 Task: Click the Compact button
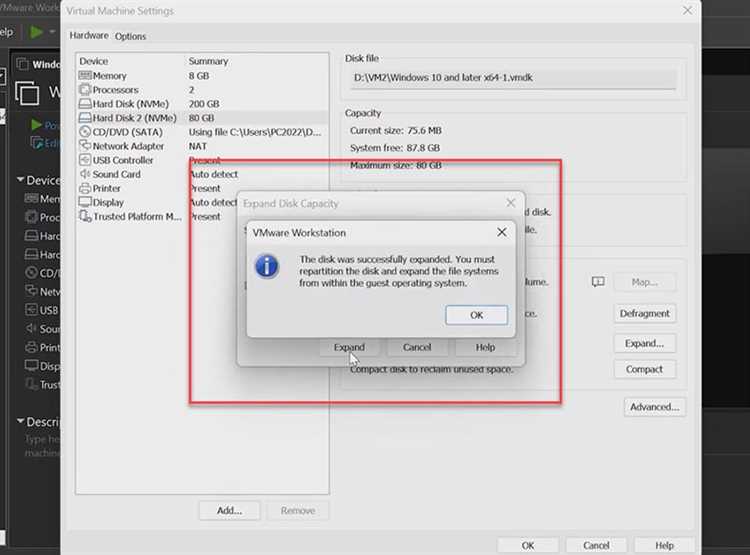click(644, 369)
